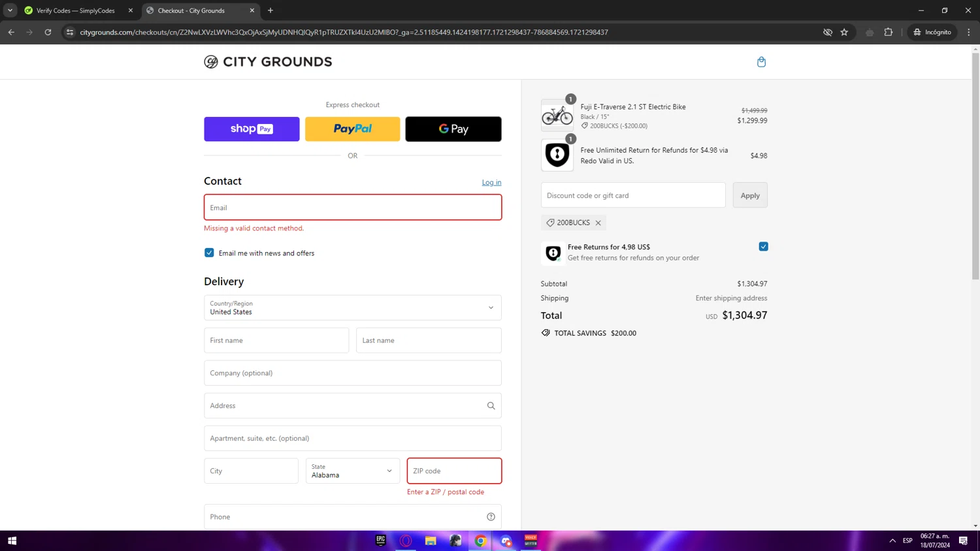
Task: Click the address search magnifier icon
Action: 491,406
